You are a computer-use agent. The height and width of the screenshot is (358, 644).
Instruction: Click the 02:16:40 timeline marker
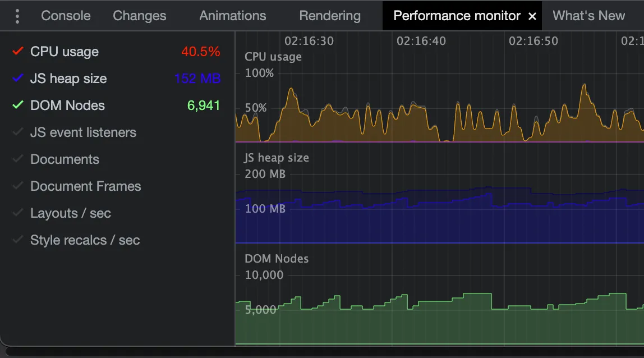(x=421, y=41)
